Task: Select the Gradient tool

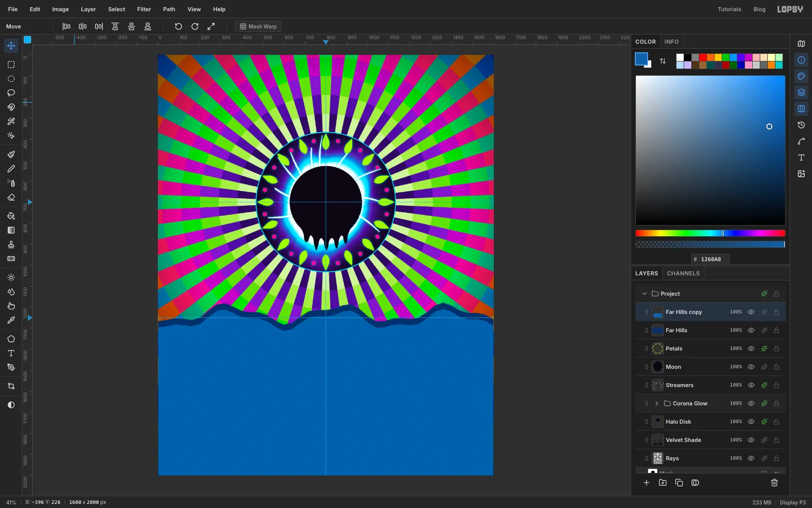Action: (x=11, y=230)
